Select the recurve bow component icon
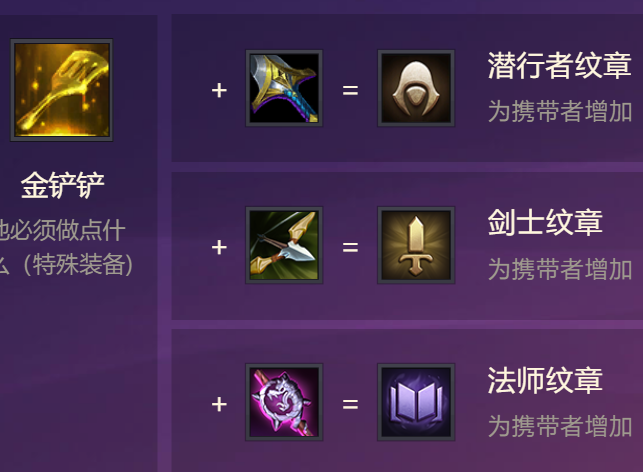643x472 pixels. pos(284,245)
